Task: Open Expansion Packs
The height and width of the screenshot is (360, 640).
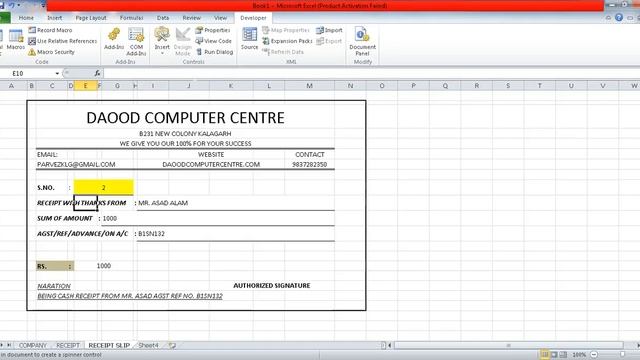Action: coord(287,41)
